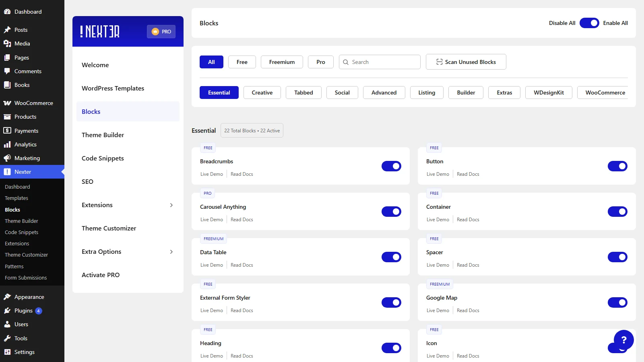Click the Plugins plug icon
644x362 pixels.
(7, 311)
